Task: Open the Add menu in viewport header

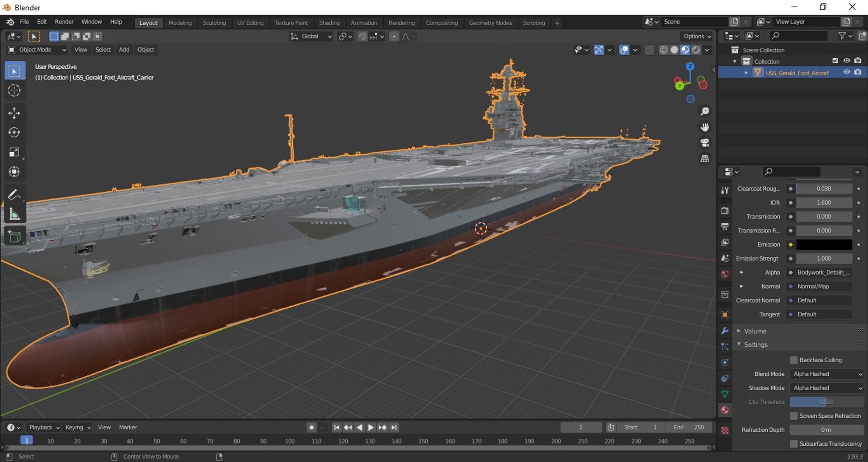Action: pos(124,50)
